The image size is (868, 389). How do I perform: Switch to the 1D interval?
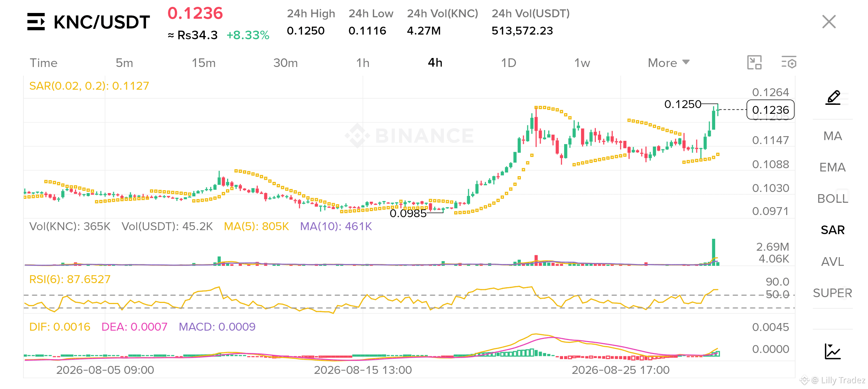[x=509, y=63]
